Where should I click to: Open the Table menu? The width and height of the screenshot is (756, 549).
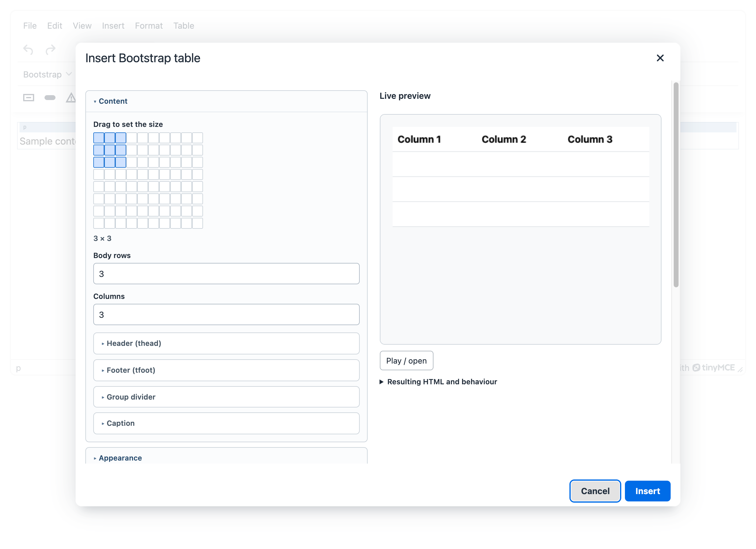[184, 26]
